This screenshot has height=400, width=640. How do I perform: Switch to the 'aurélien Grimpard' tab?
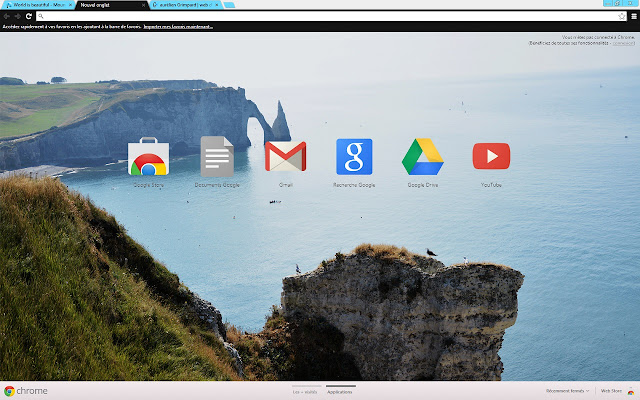coord(185,5)
